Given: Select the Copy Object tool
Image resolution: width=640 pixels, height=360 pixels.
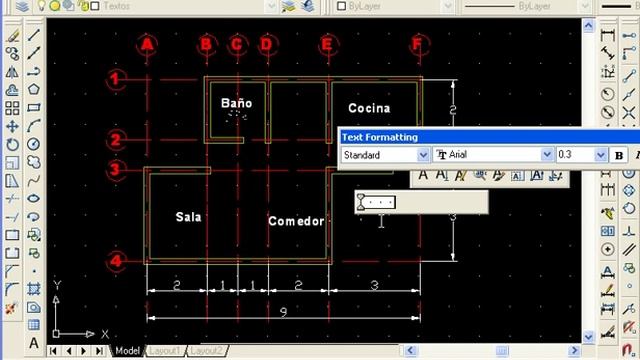Looking at the screenshot, I should [x=12, y=53].
